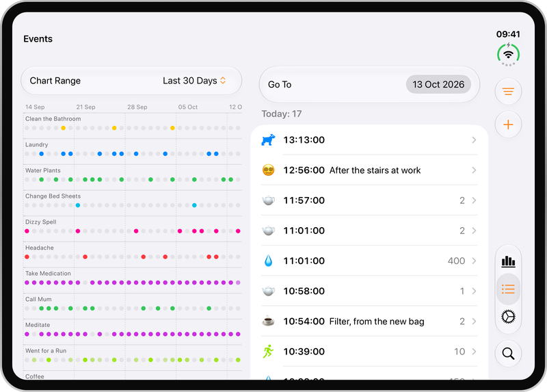Screen dimensions: 547x392
Task: Tap the orange plus add button
Action: pyautogui.click(x=508, y=125)
